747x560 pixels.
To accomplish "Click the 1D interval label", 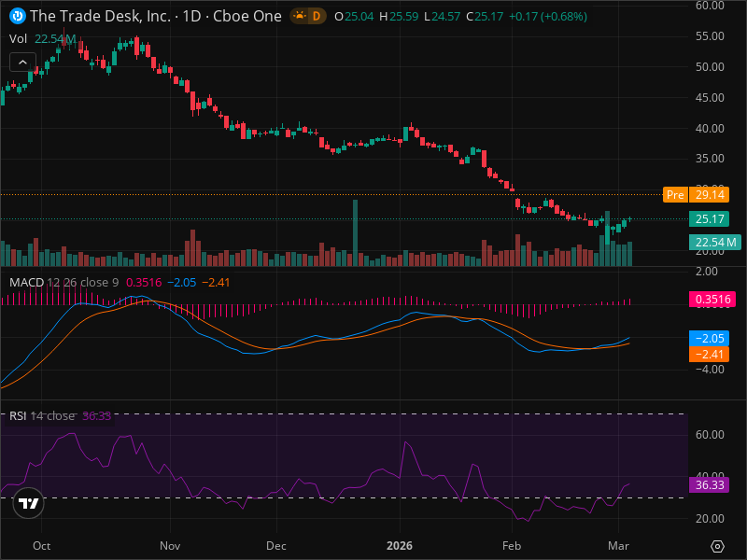I will pyautogui.click(x=192, y=17).
